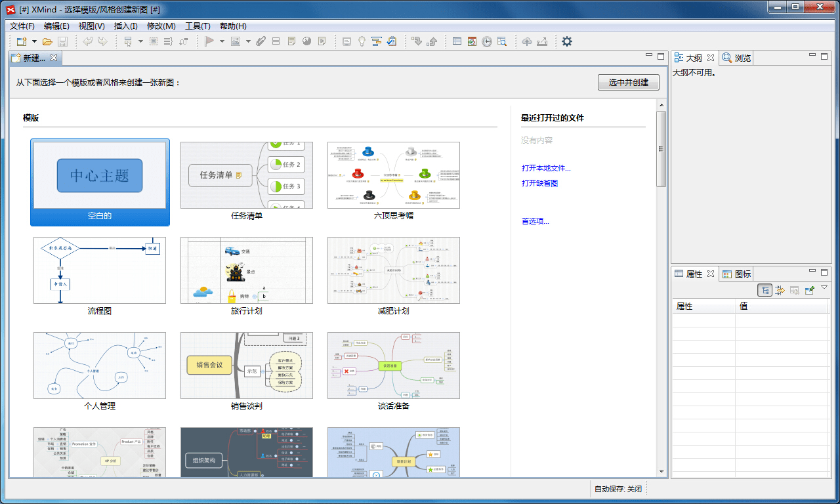Click the presentation screen toolbar icon

pyautogui.click(x=346, y=41)
